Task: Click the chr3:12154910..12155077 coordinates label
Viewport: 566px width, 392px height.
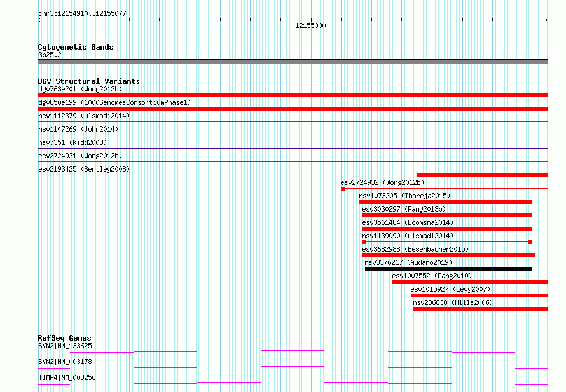Action: (82, 14)
